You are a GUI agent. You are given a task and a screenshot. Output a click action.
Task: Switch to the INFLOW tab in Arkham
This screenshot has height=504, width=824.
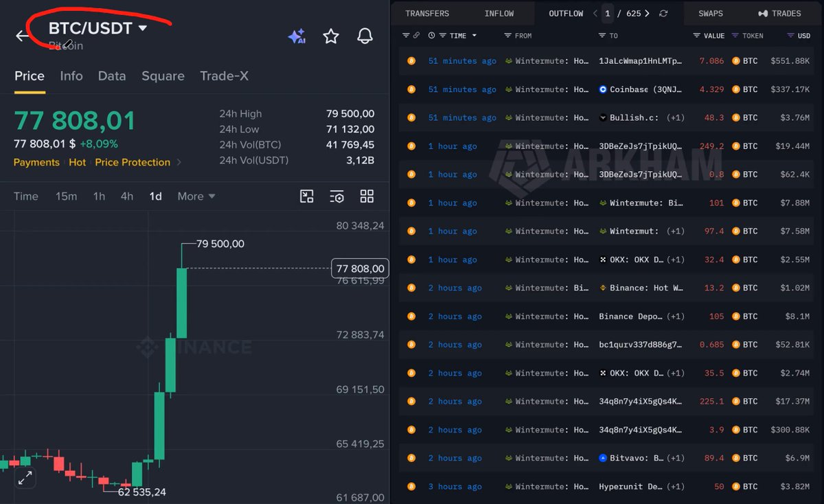(x=499, y=14)
